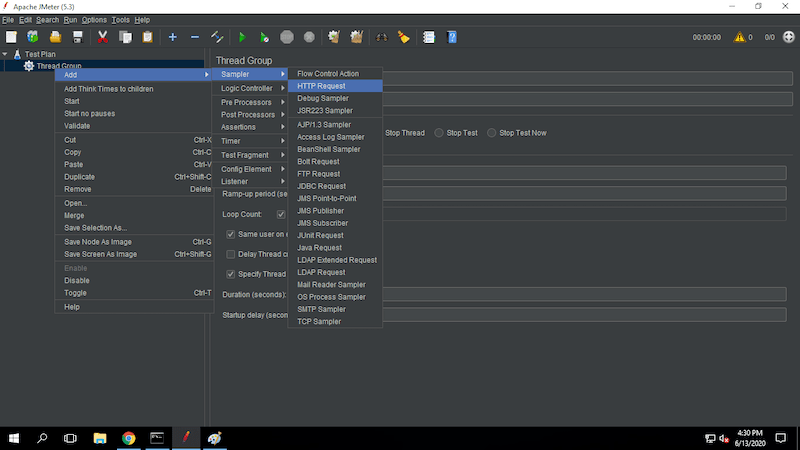The image size is (800, 450).
Task: Choose HTTP Request sampler
Action: click(x=335, y=86)
